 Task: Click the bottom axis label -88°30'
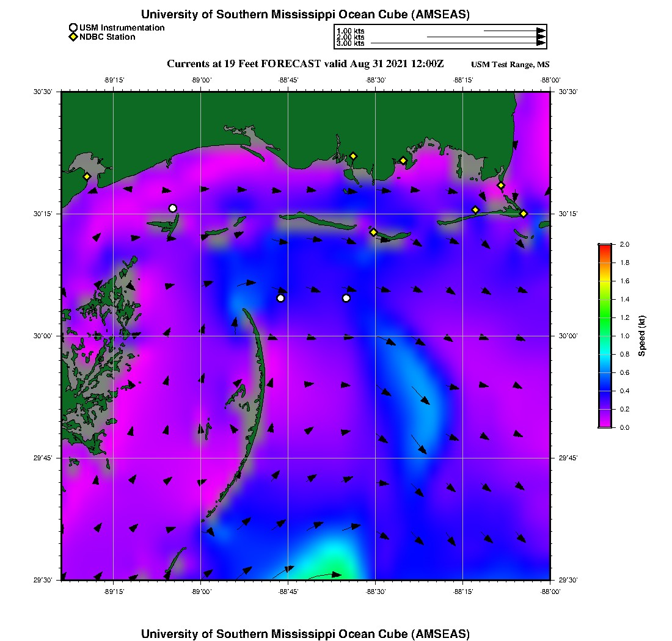coord(376,592)
